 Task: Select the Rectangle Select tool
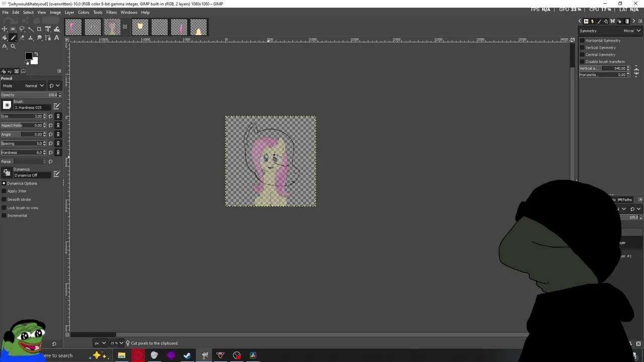point(13,29)
